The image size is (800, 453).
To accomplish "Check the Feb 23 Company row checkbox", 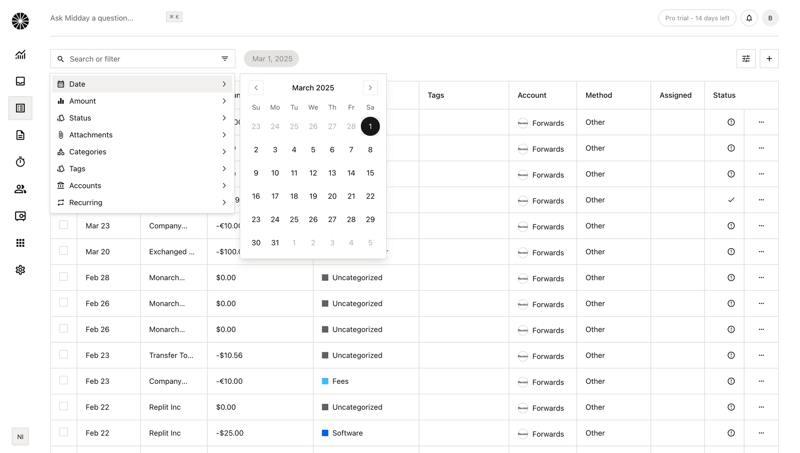I will [x=63, y=380].
